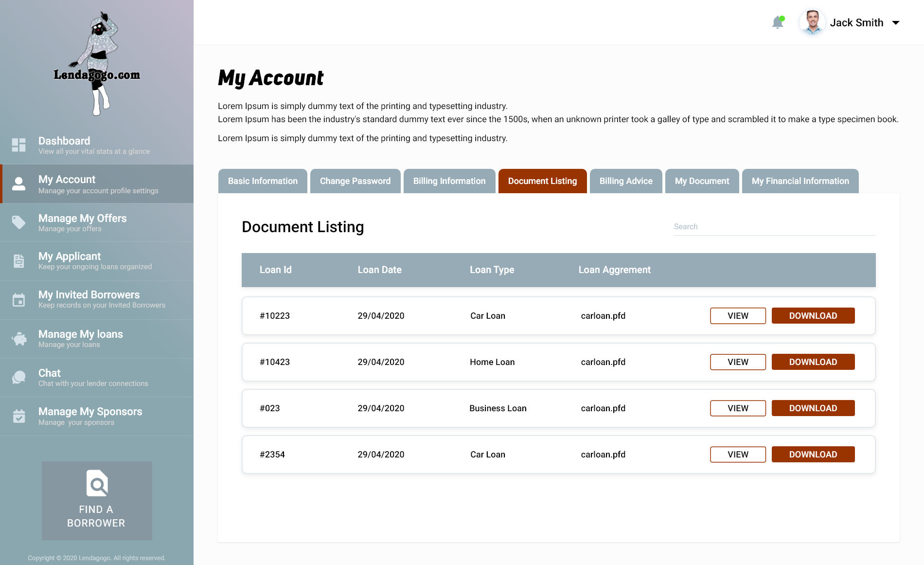
Task: Click the Manage My Offers tag icon
Action: [x=19, y=222]
